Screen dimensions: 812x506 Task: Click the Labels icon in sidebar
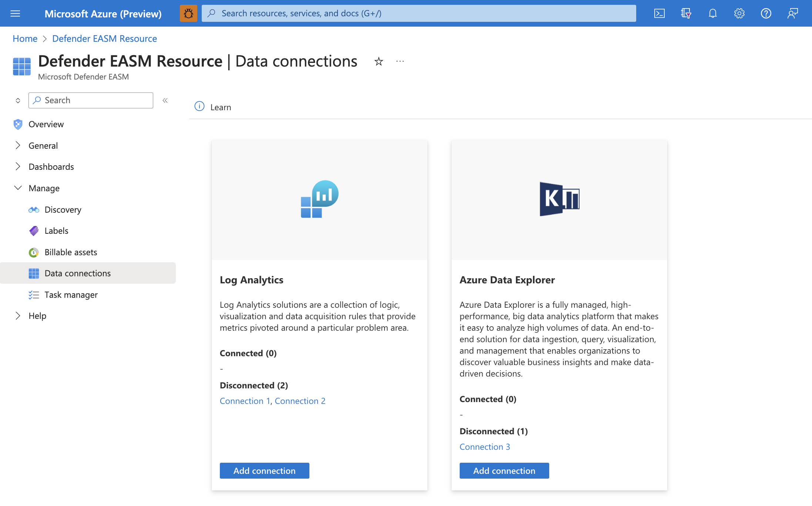tap(33, 230)
